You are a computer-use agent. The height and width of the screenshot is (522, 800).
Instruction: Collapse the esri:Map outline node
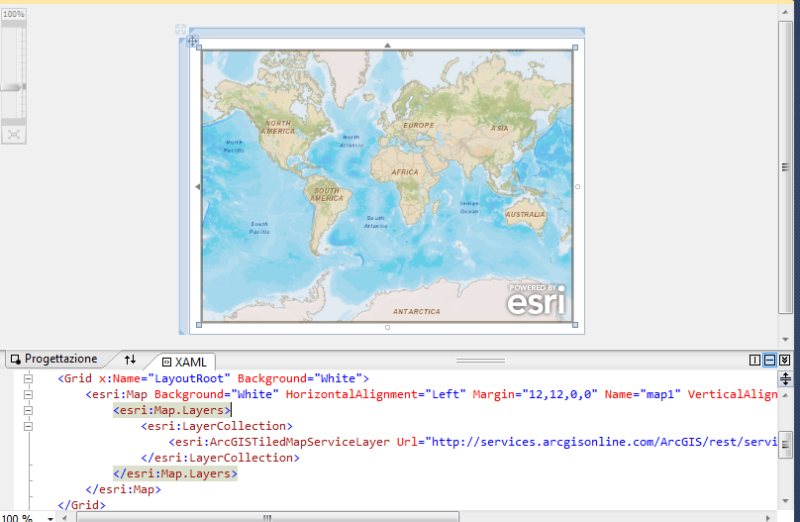pyautogui.click(x=29, y=394)
